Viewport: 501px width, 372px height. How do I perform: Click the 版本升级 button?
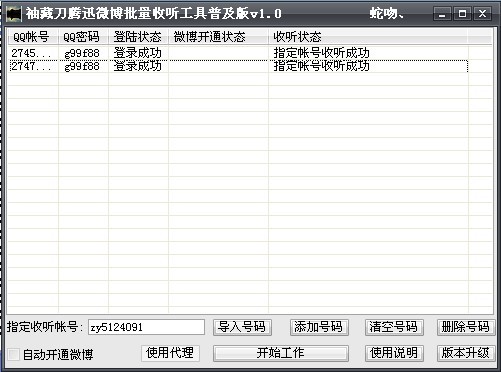tap(466, 353)
